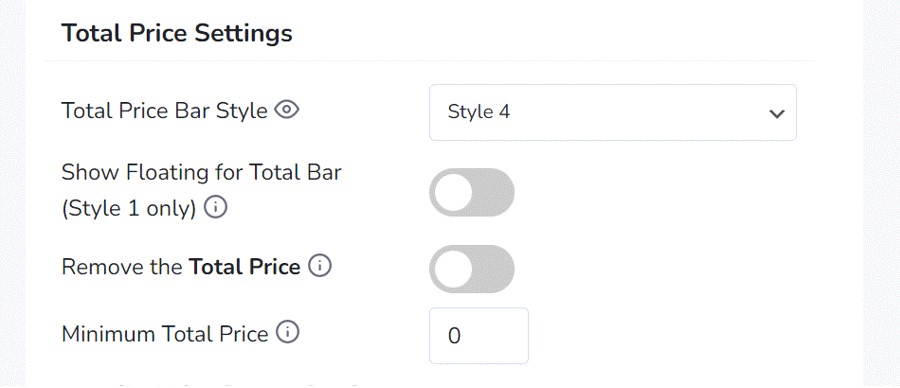Open info tooltip for Remove the Total Price

tap(320, 266)
